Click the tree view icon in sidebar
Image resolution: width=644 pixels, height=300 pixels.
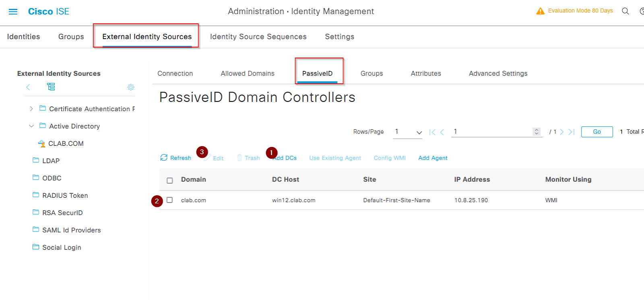pos(51,87)
